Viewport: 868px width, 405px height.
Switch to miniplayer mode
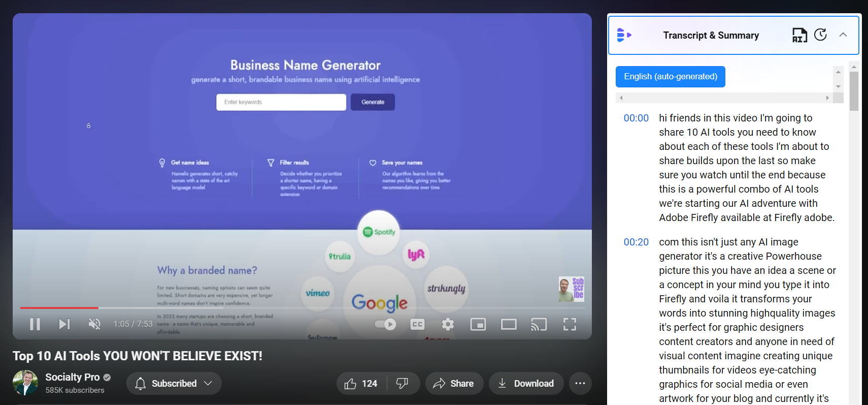tap(478, 324)
